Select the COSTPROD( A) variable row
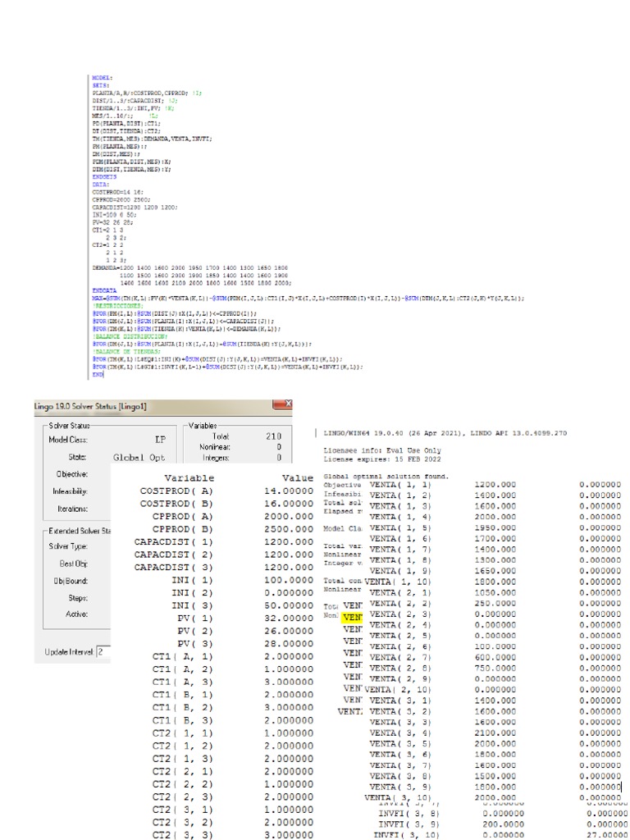630x840 pixels. 178,490
